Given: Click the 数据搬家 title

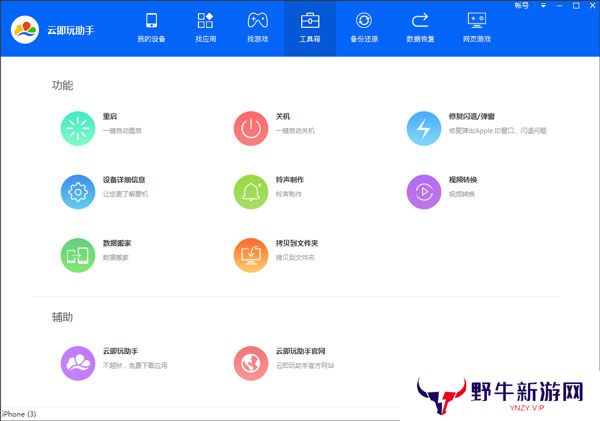Looking at the screenshot, I should [117, 243].
